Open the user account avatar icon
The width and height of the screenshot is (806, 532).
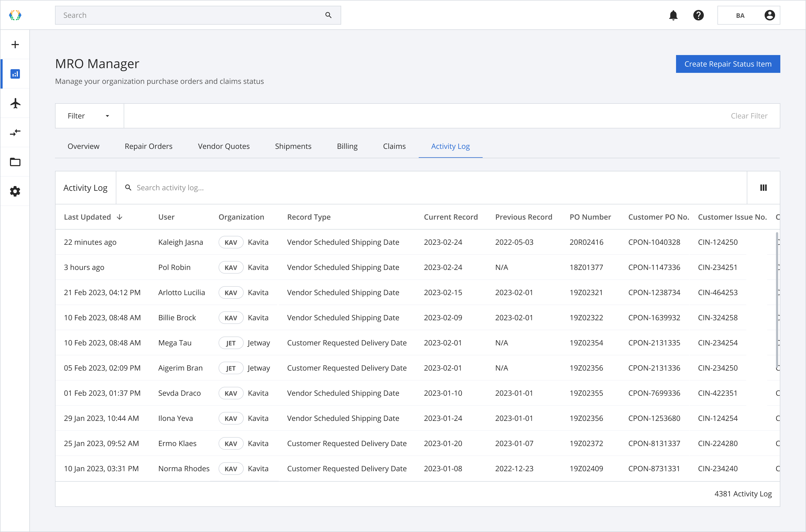(x=769, y=15)
